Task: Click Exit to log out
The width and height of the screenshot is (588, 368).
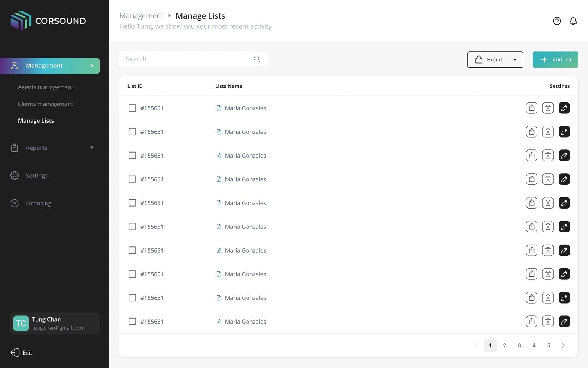Action: point(21,353)
